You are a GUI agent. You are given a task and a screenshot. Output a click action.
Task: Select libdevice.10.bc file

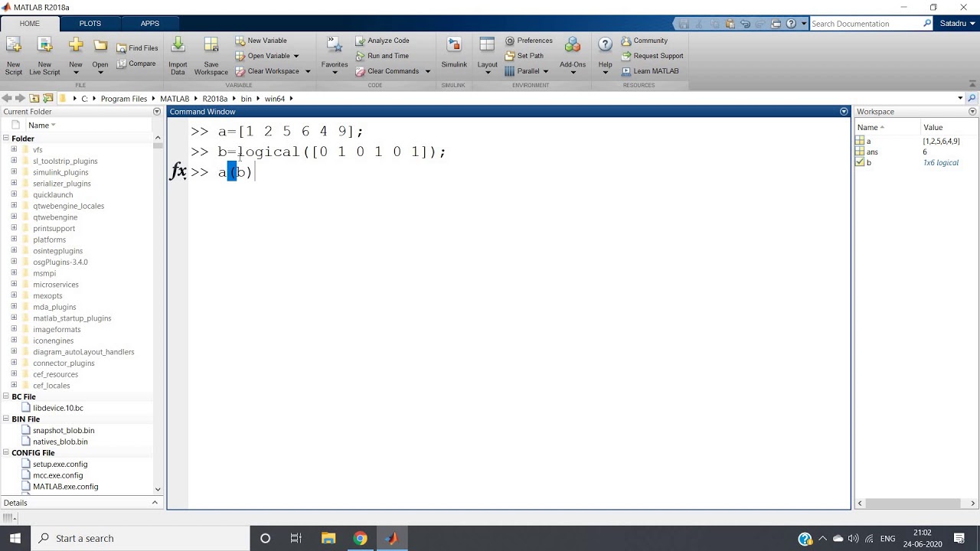coord(57,408)
